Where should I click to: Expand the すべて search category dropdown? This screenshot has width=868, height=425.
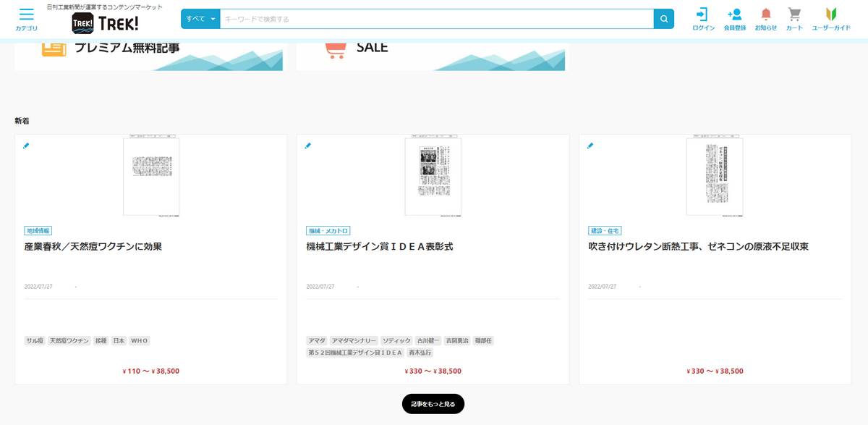point(200,19)
